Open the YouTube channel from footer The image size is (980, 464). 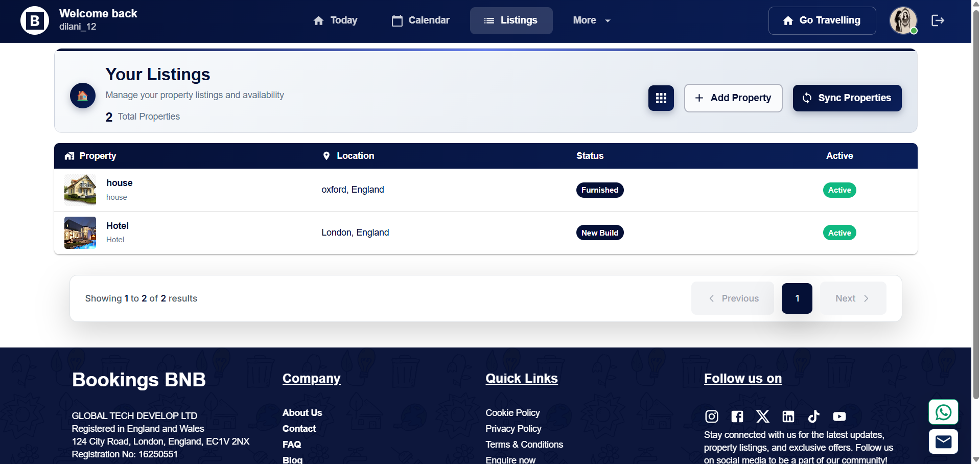839,416
